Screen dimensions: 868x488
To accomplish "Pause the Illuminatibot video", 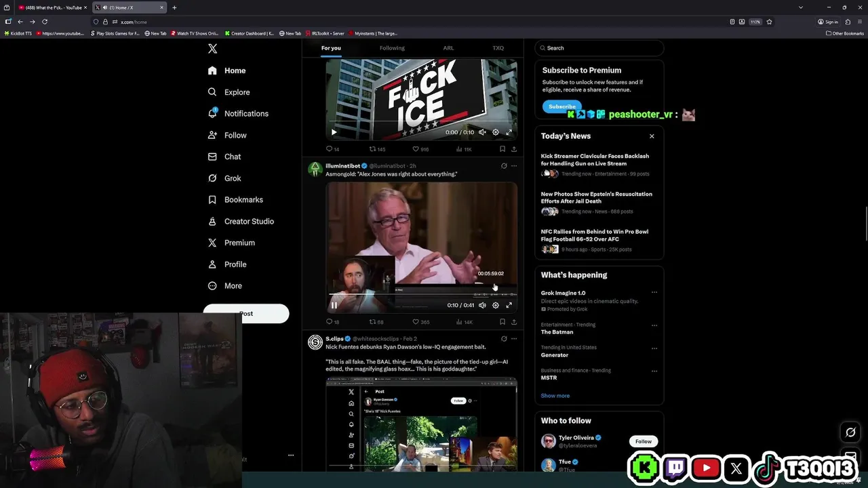I will [334, 305].
